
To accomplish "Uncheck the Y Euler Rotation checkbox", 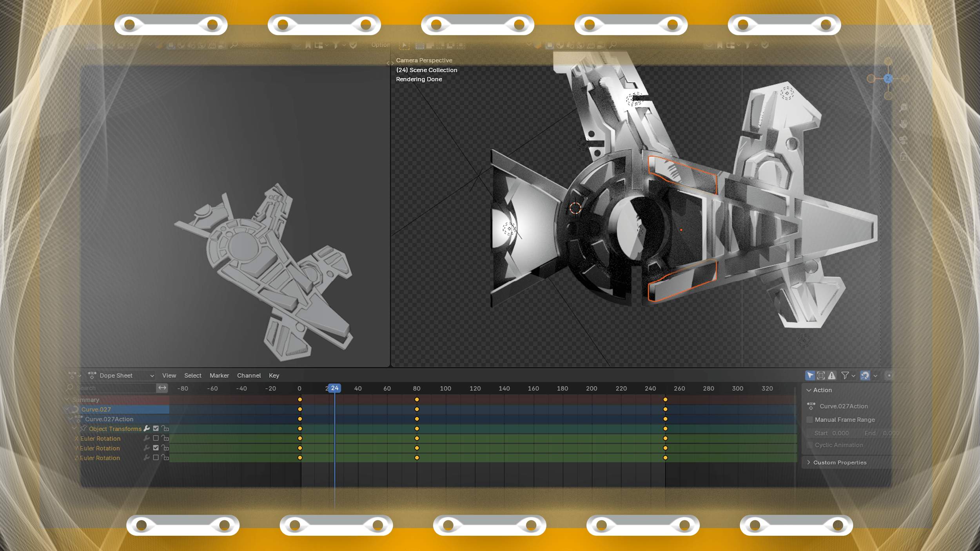I will tap(156, 448).
